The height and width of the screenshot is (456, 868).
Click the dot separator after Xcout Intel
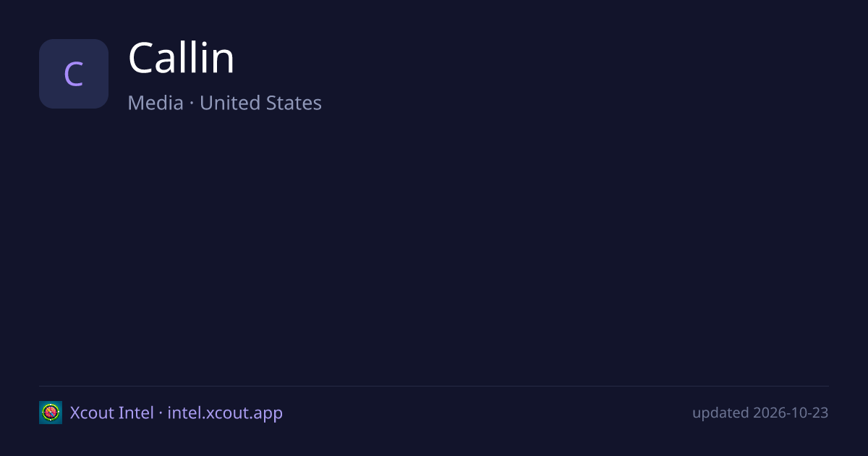pos(161,413)
